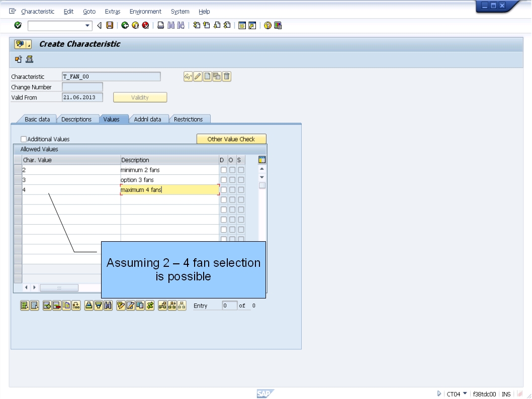Switch to the Restrictions tab
This screenshot has height=399, width=532.
tap(190, 119)
